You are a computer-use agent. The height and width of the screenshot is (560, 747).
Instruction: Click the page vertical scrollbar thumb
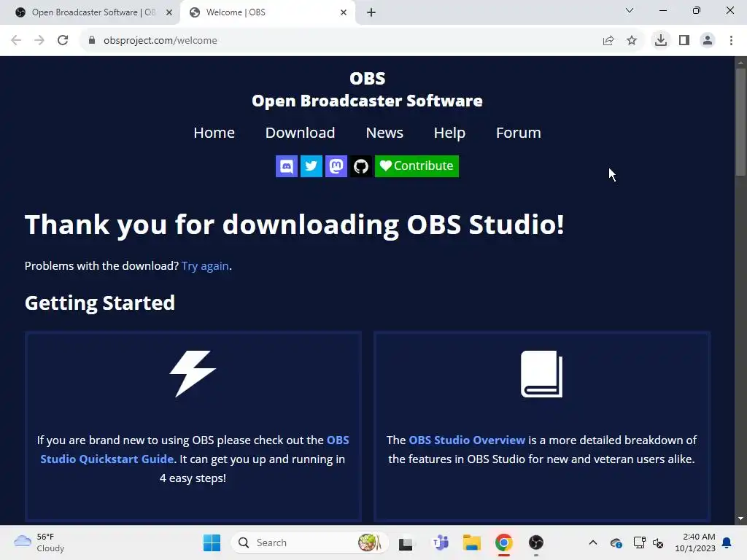click(740, 122)
